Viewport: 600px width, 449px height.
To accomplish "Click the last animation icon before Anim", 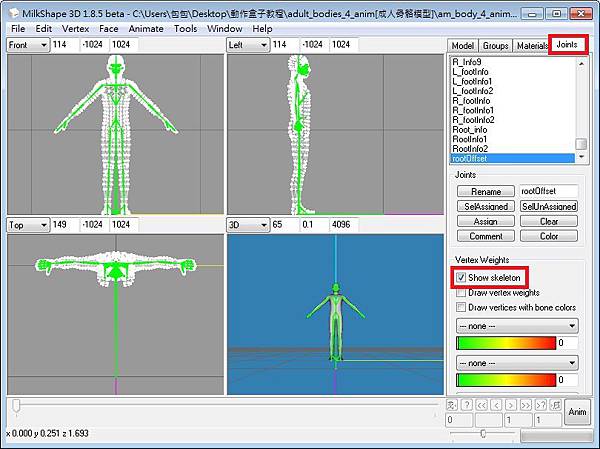I will (x=555, y=405).
